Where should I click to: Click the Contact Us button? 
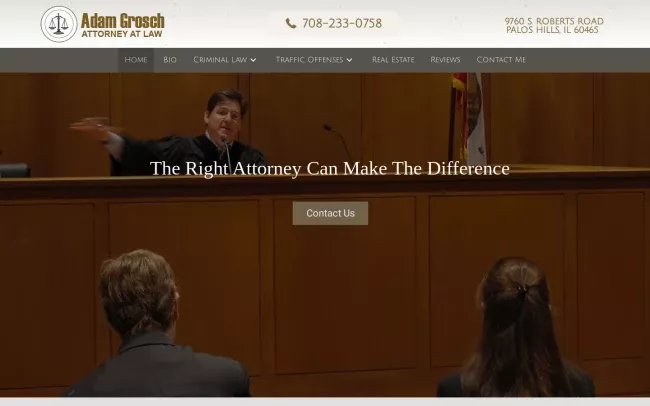pos(330,213)
